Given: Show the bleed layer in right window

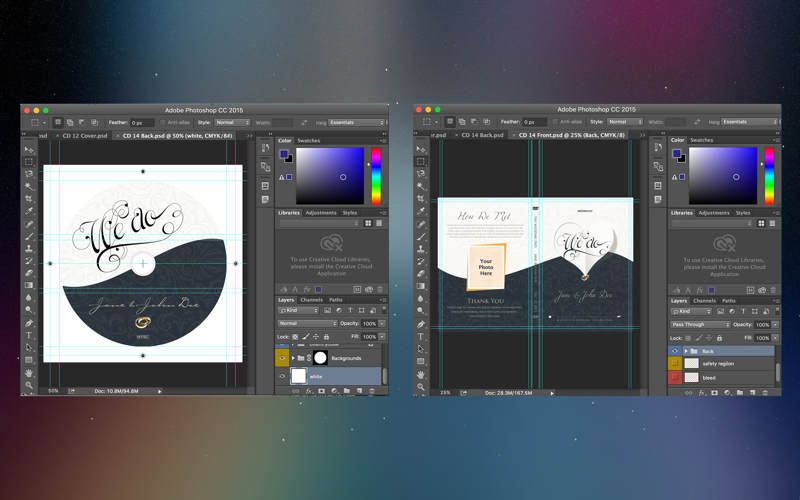Looking at the screenshot, I should 674,378.
